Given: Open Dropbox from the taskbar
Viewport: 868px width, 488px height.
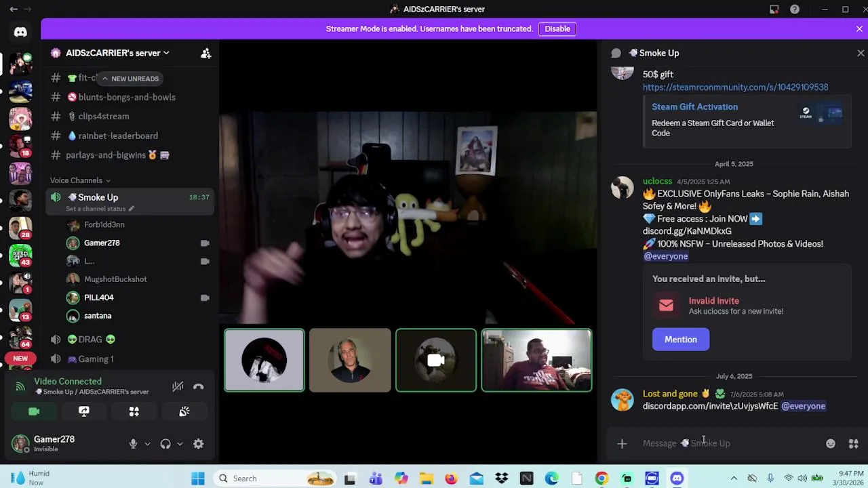Looking at the screenshot, I should pos(502,479).
